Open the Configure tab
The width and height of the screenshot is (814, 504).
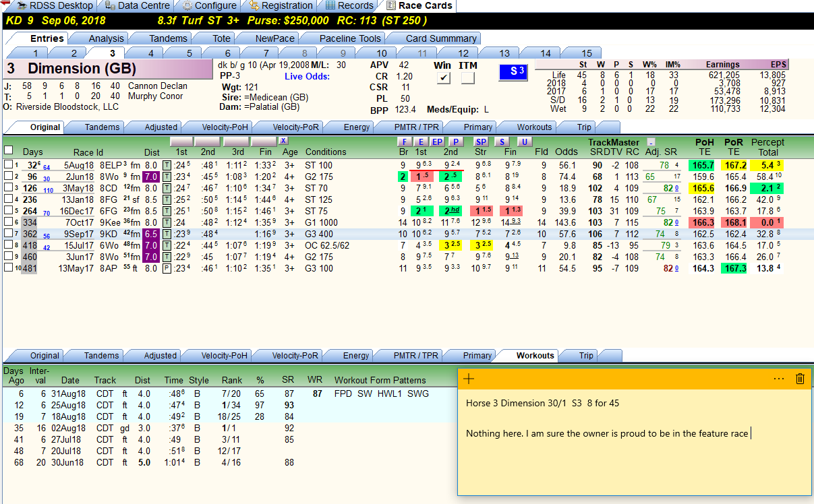click(x=209, y=5)
